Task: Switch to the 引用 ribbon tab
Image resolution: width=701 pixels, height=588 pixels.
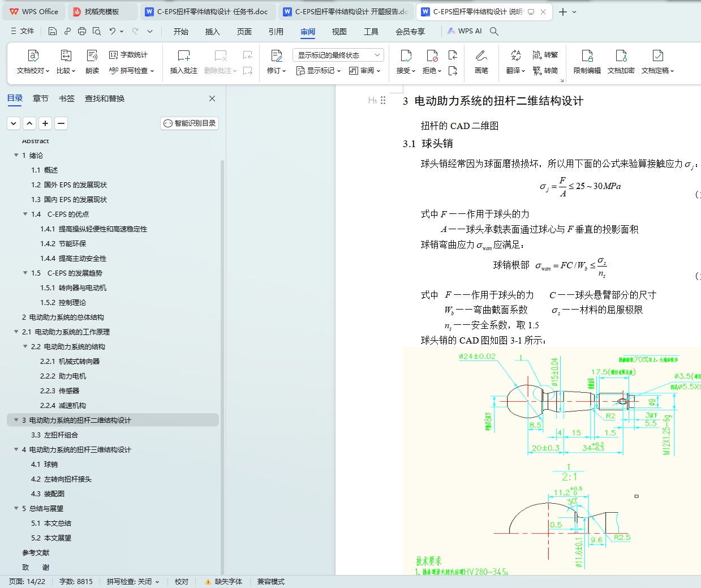Action: pyautogui.click(x=276, y=32)
